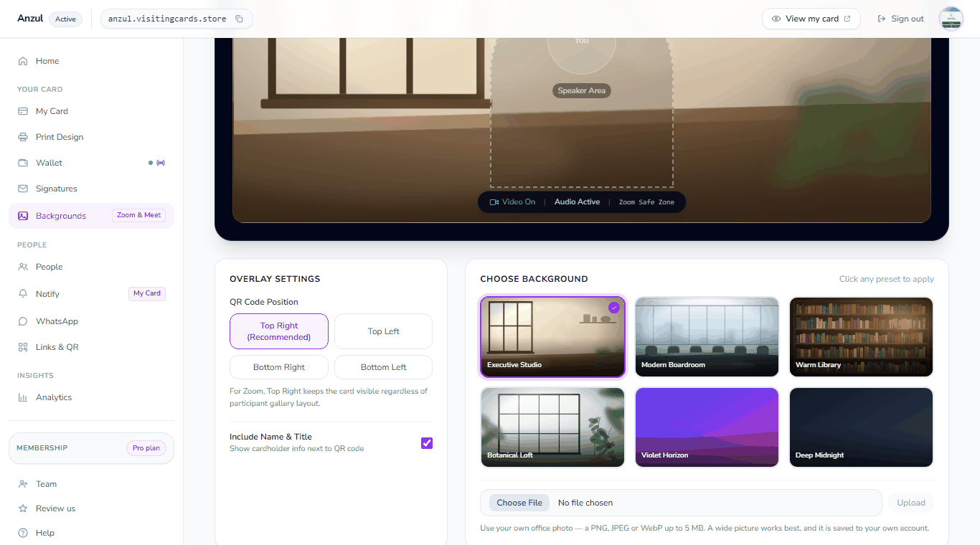The image size is (980, 545).
Task: Click the People icon in sidebar
Action: 23,267
